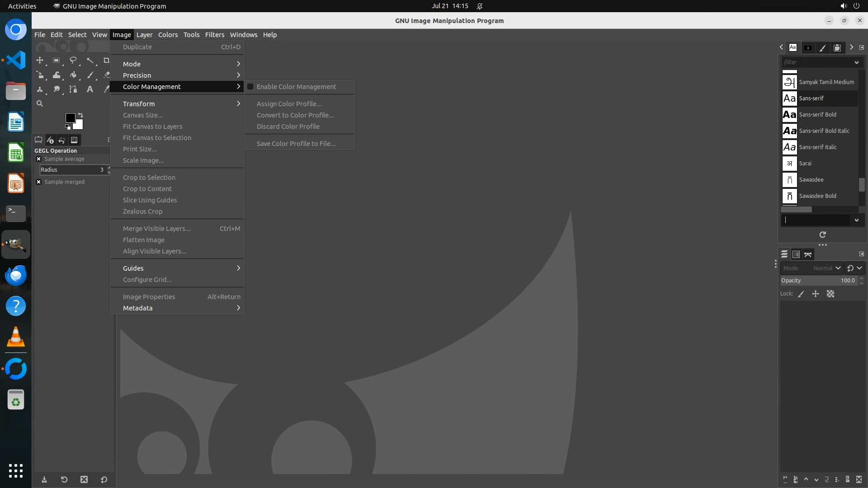Image resolution: width=868 pixels, height=488 pixels.
Task: Select the Move tool
Action: [40, 60]
